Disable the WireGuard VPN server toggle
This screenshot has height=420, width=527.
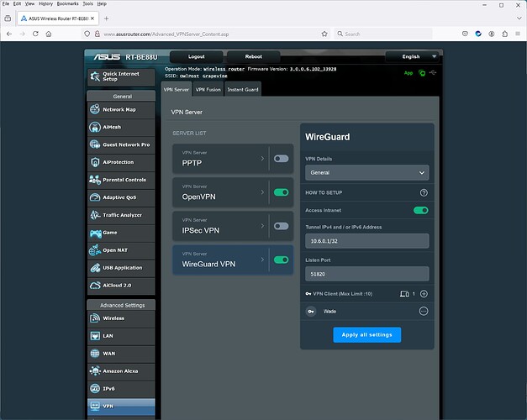point(281,260)
